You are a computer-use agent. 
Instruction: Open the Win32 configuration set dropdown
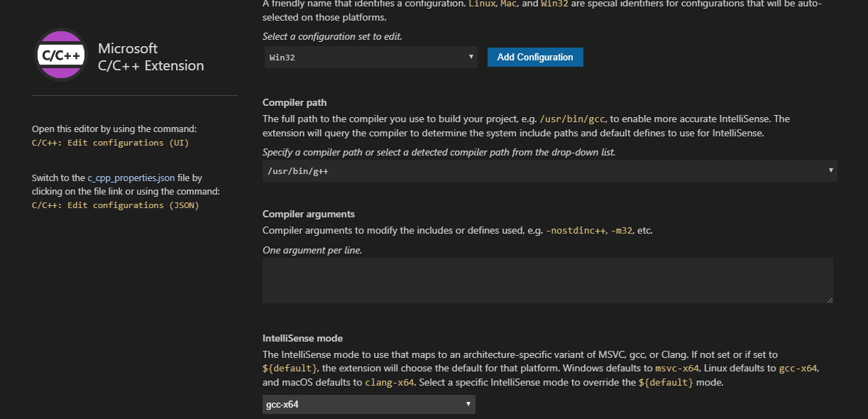click(371, 58)
